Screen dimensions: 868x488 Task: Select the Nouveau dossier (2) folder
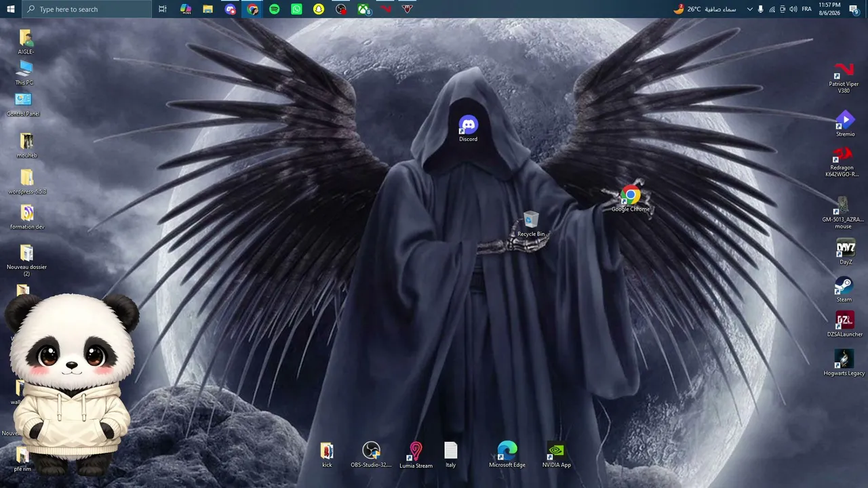pyautogui.click(x=26, y=261)
